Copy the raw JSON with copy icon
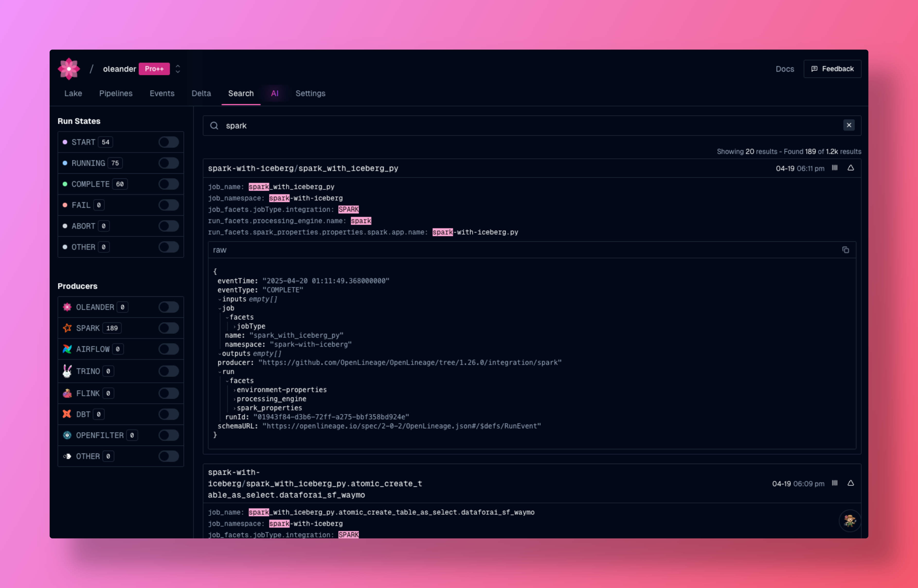The width and height of the screenshot is (918, 588). pyautogui.click(x=846, y=250)
